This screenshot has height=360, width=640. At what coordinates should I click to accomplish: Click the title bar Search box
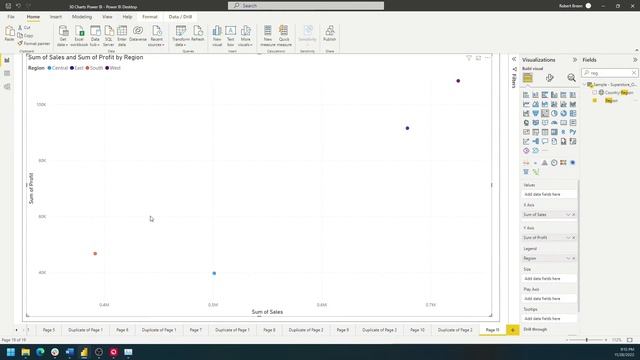pyautogui.click(x=306, y=6)
